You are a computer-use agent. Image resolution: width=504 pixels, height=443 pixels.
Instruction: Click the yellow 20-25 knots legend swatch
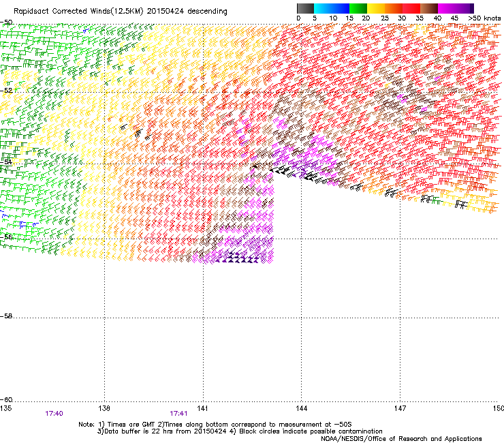point(376,8)
